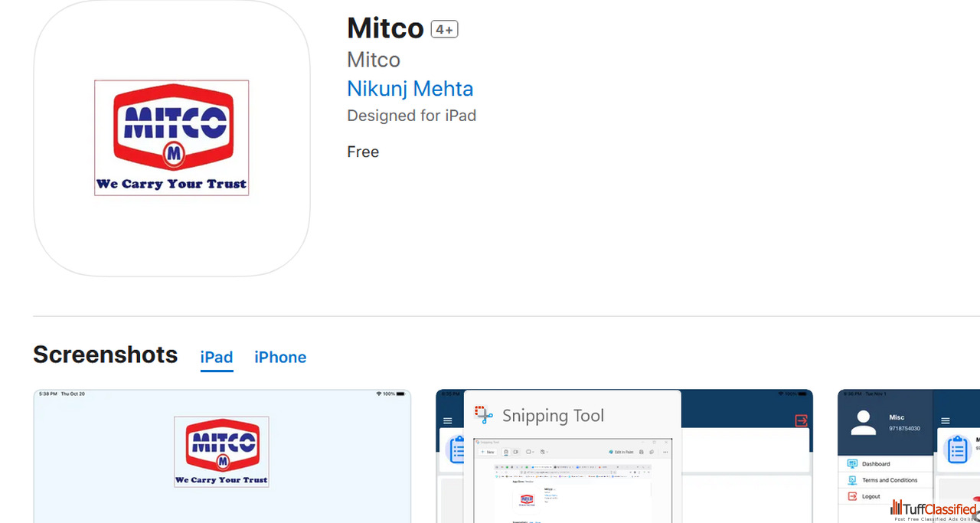Open developer link Nikunj Mehta
The height and width of the screenshot is (523, 980).
tap(410, 89)
